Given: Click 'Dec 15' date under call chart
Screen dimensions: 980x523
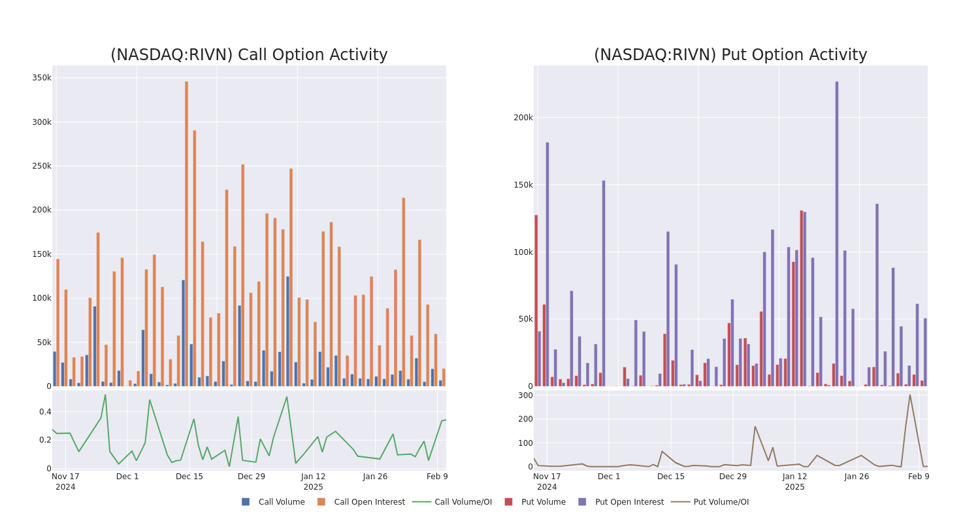Looking at the screenshot, I should [189, 477].
